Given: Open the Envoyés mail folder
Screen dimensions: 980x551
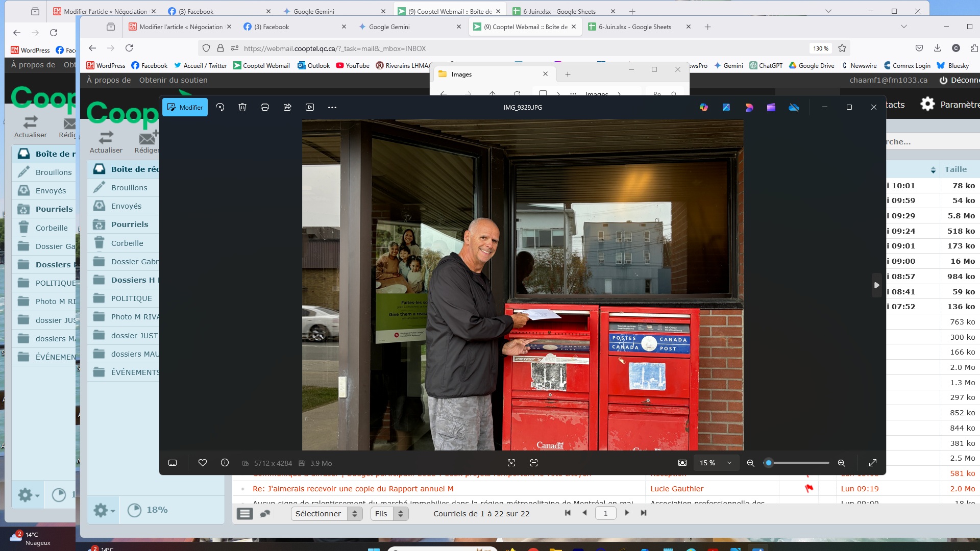Looking at the screenshot, I should [126, 206].
